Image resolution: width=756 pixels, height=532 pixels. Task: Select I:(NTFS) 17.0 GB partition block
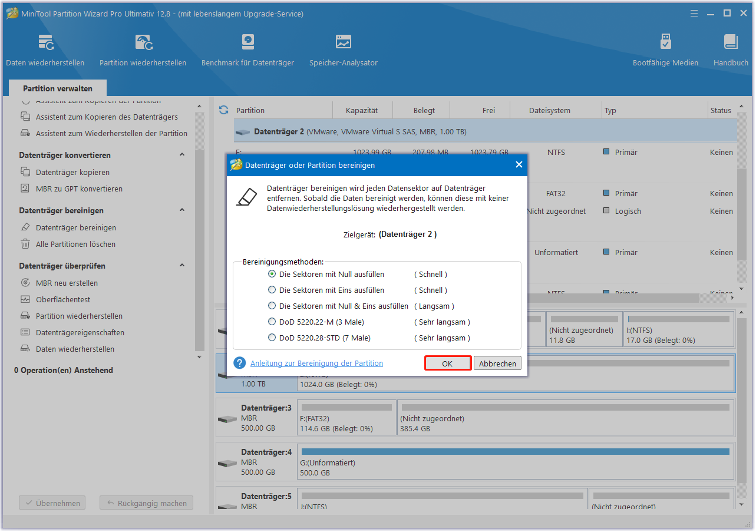click(679, 330)
